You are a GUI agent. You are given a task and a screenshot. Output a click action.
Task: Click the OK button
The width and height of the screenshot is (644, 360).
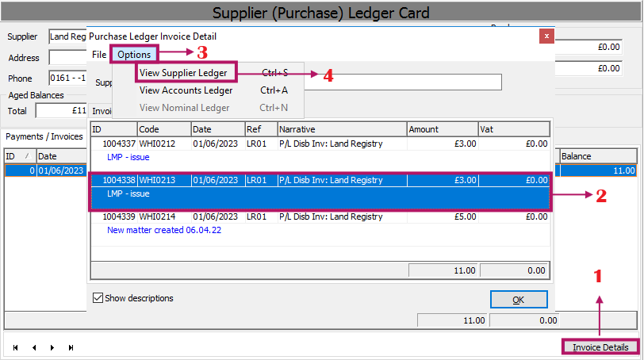(519, 300)
